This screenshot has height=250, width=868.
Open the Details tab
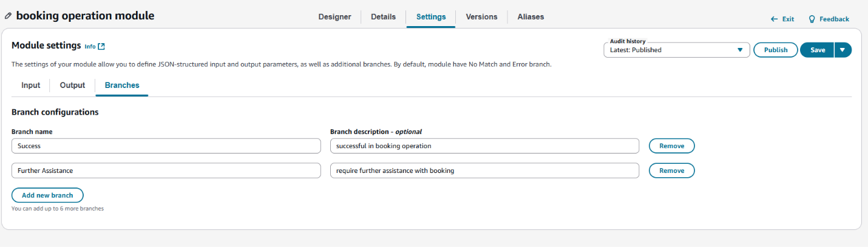[383, 17]
